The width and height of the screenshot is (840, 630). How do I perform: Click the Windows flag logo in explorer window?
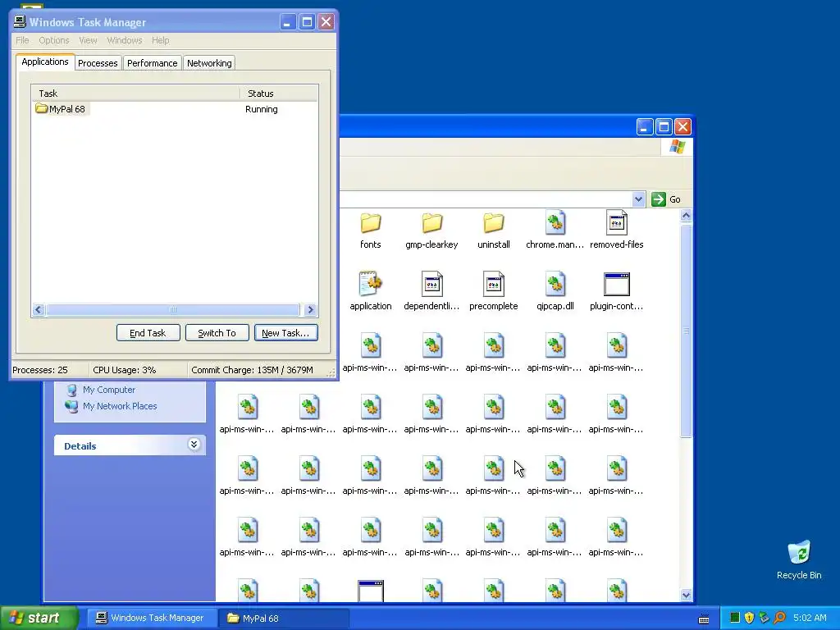pyautogui.click(x=677, y=147)
